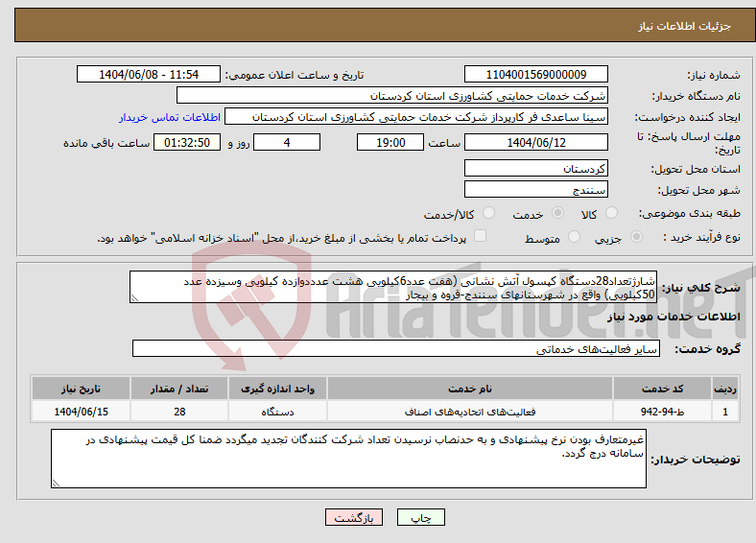This screenshot has width=756, height=543.
Task: Click the label ساعت باقی مانده
Action: click(x=106, y=143)
